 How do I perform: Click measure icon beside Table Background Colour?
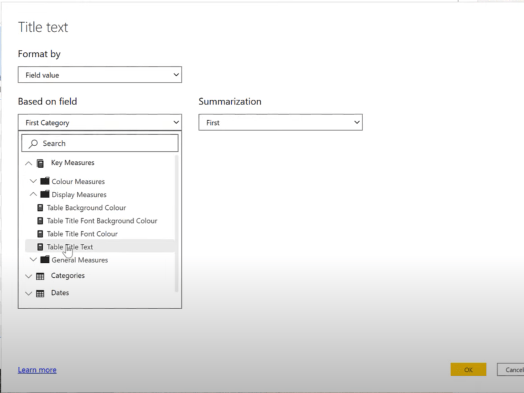[x=40, y=208]
